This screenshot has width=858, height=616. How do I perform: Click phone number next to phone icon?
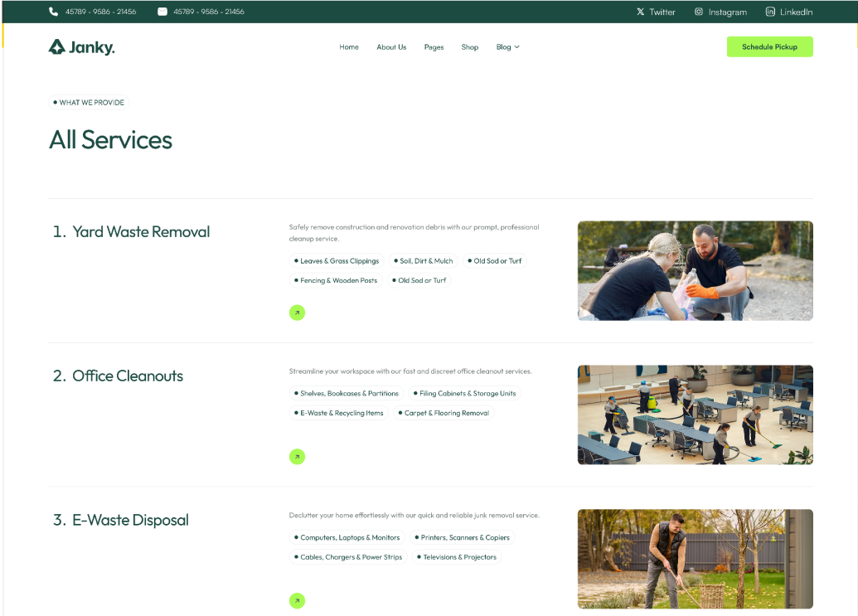pos(100,12)
